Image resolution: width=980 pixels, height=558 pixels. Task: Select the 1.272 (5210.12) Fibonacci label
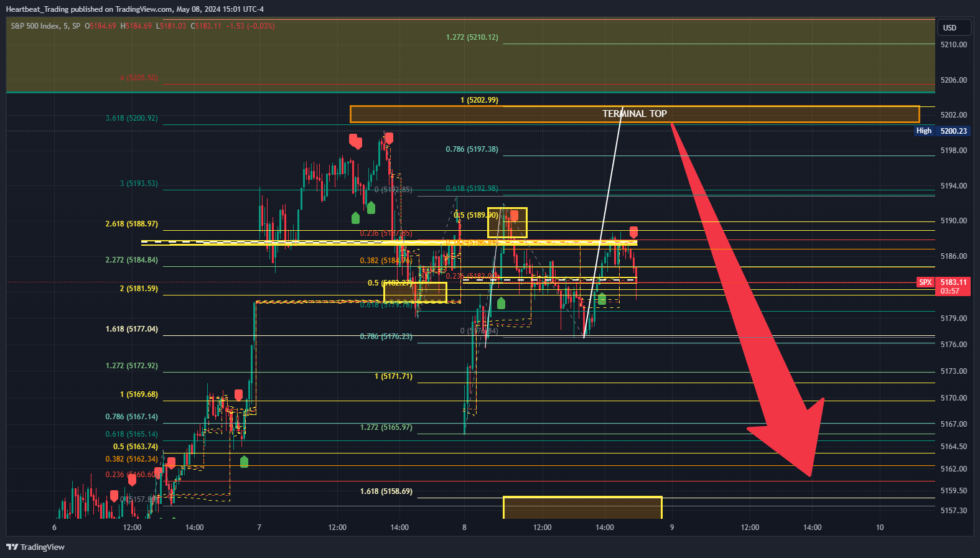point(472,37)
